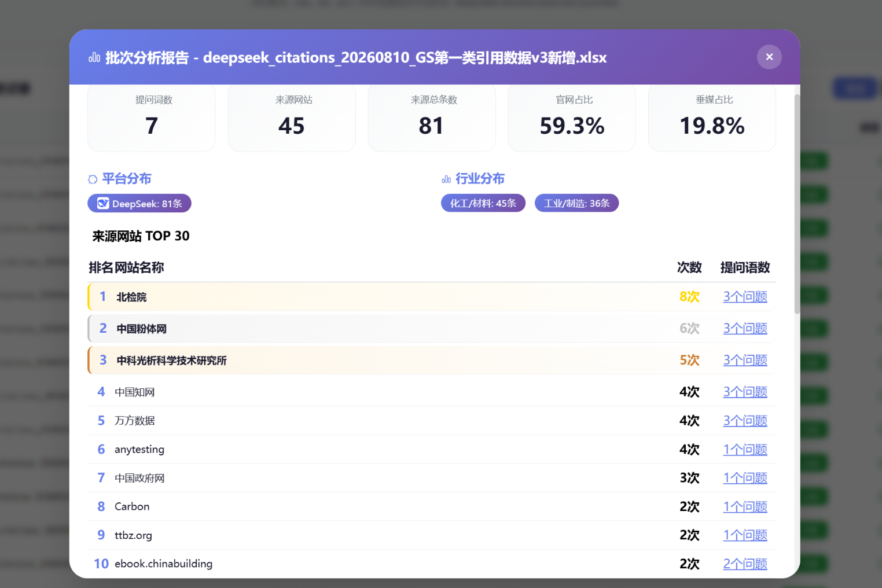Open the 3个问题 link for 万方数据
The height and width of the screenshot is (588, 882).
745,421
